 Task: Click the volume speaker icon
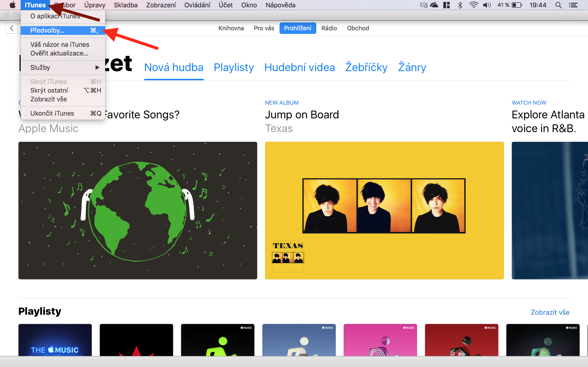pos(487,5)
